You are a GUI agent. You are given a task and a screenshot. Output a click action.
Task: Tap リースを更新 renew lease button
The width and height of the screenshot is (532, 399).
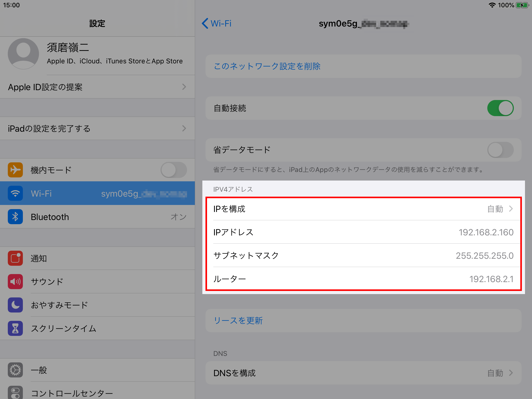tap(238, 321)
